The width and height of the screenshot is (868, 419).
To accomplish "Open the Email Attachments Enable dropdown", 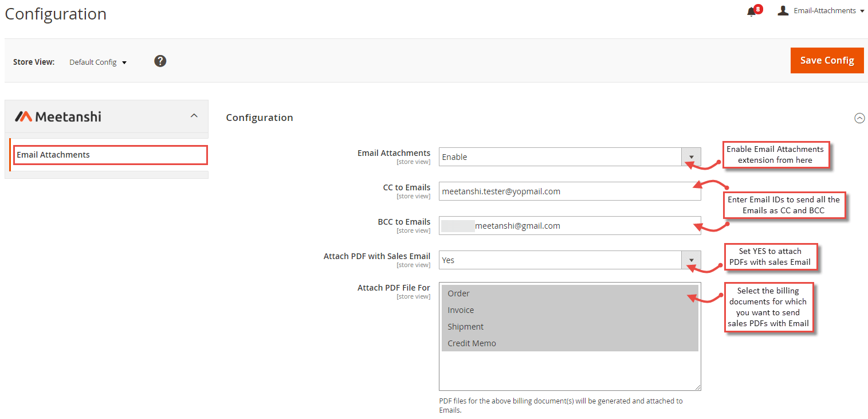I will point(569,157).
